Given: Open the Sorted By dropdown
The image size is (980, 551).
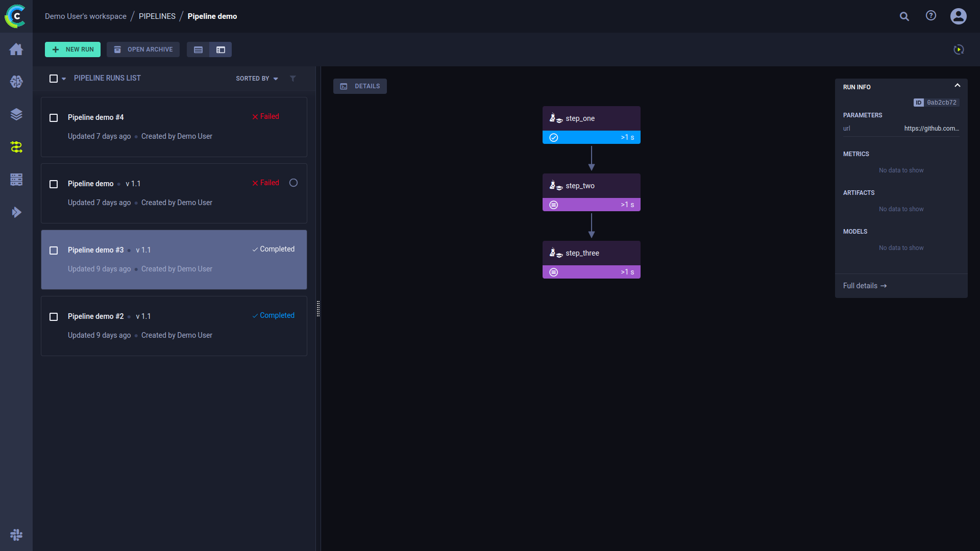Looking at the screenshot, I should tap(257, 79).
